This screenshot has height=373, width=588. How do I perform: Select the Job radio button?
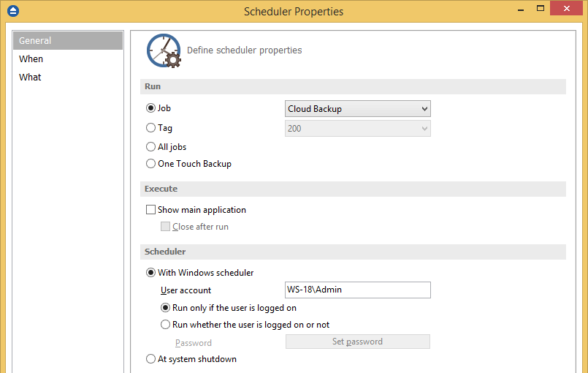151,108
